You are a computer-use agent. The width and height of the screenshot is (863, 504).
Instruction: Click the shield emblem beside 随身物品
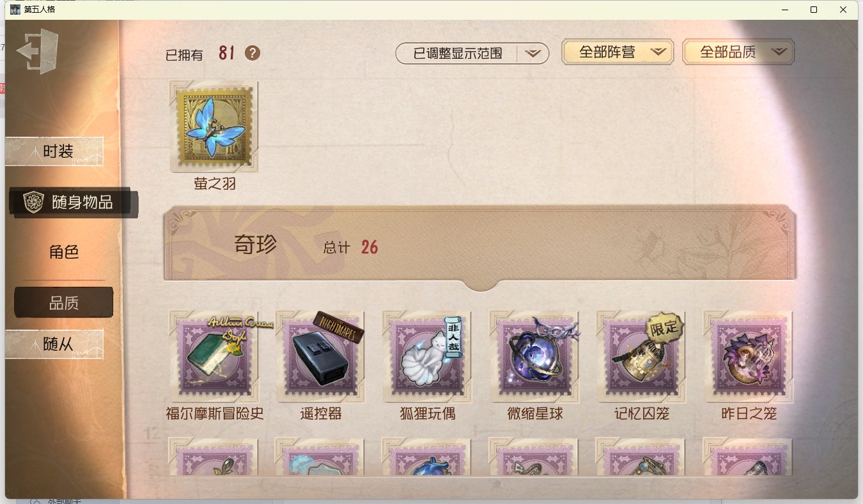click(33, 202)
